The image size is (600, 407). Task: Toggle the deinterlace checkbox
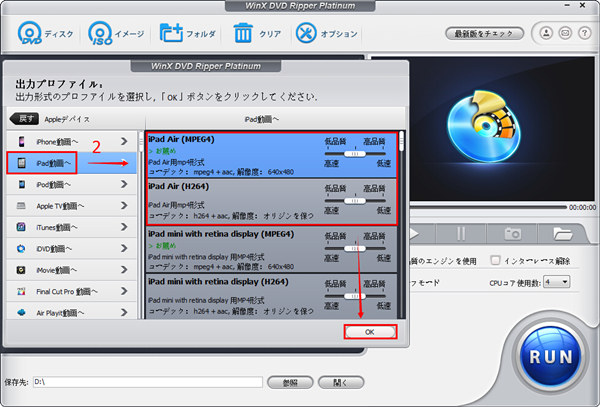495,260
